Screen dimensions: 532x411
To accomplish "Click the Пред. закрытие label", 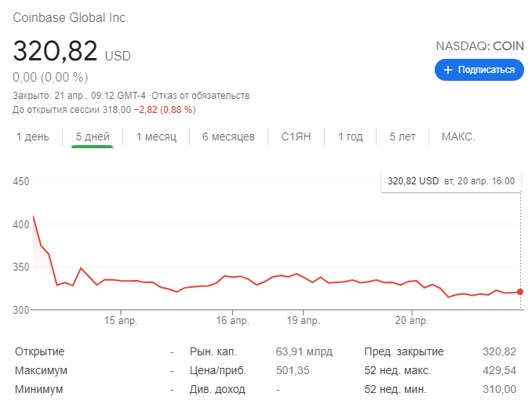I will (404, 351).
